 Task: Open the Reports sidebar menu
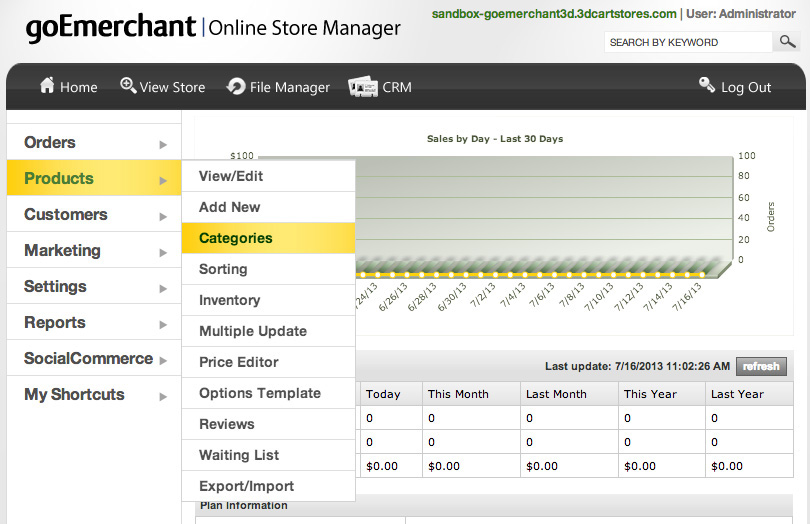pos(94,322)
